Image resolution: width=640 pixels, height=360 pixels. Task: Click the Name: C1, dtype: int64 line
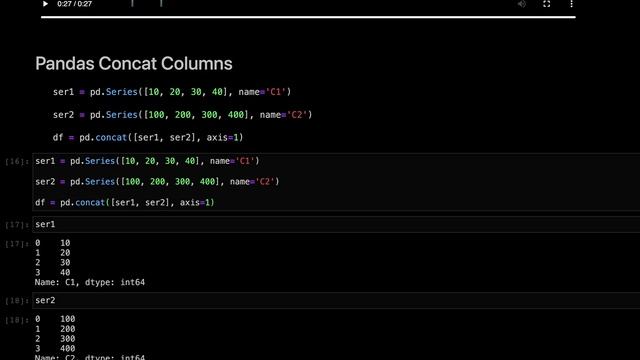(90, 282)
